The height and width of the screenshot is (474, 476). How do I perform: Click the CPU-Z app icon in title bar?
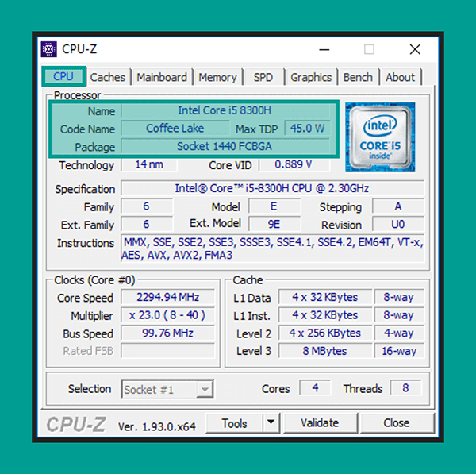[49, 49]
